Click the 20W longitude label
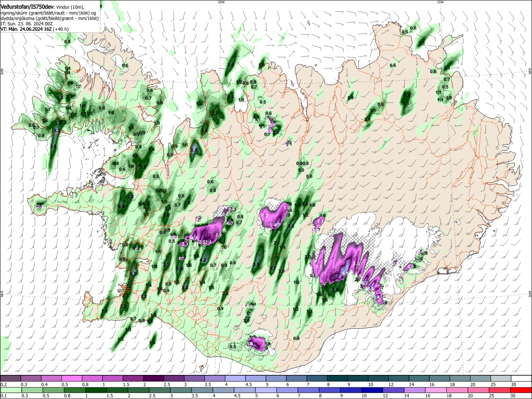Screen dimensions: 532x399 (221, 2)
